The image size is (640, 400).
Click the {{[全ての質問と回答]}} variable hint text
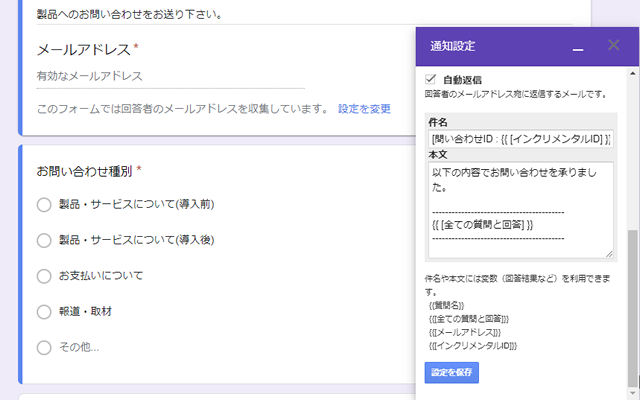tap(469, 319)
